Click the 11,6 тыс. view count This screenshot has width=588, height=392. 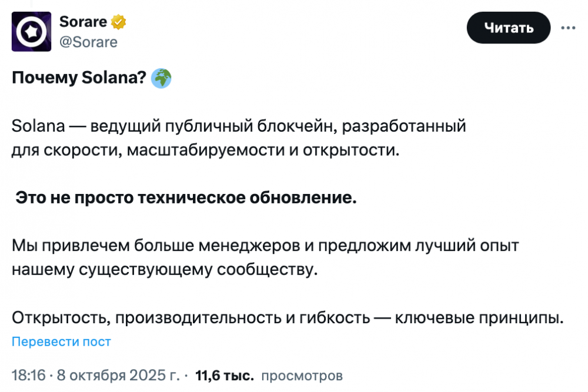click(x=224, y=375)
